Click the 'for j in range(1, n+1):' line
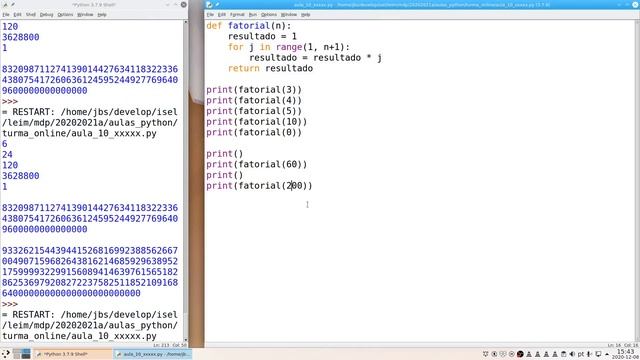The width and height of the screenshot is (640, 360). (x=289, y=47)
